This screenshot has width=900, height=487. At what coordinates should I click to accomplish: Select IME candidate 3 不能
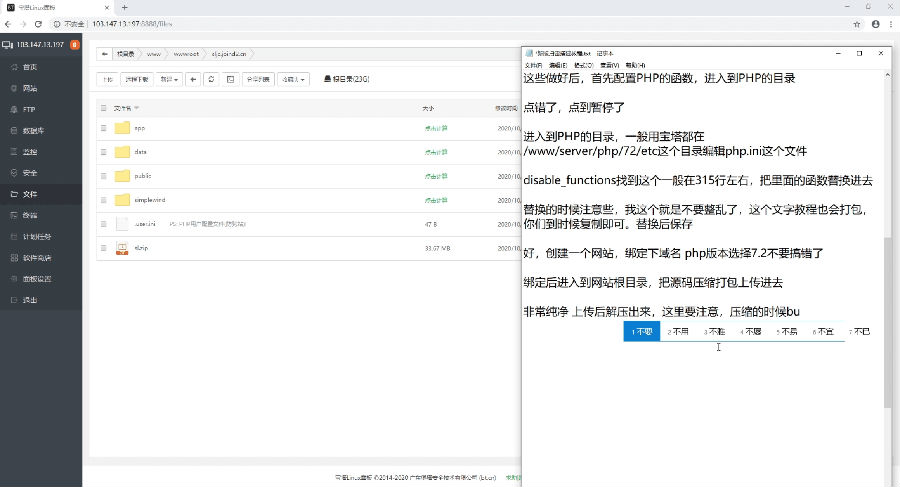coord(715,331)
